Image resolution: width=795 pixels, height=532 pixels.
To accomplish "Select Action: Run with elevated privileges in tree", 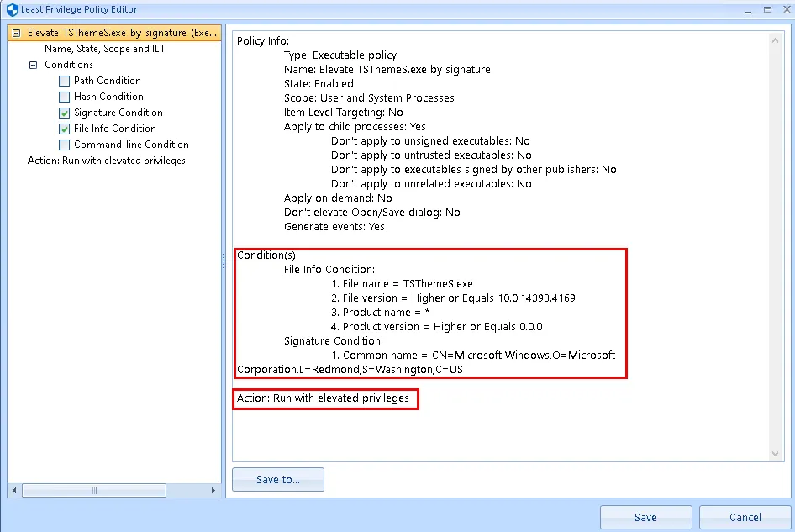I will (106, 161).
